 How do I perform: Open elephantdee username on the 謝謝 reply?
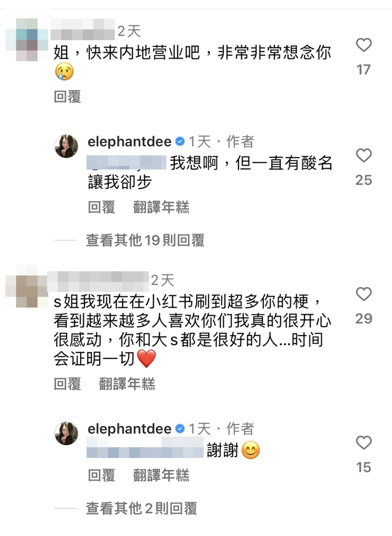click(129, 429)
